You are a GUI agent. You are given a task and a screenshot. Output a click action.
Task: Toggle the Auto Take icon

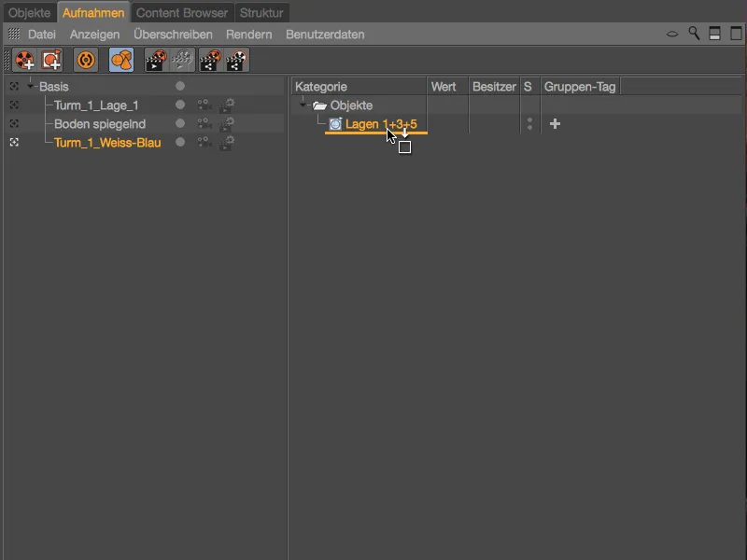coord(86,60)
